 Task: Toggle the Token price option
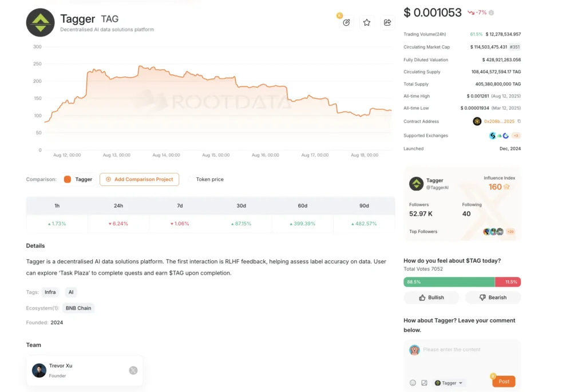coord(205,179)
